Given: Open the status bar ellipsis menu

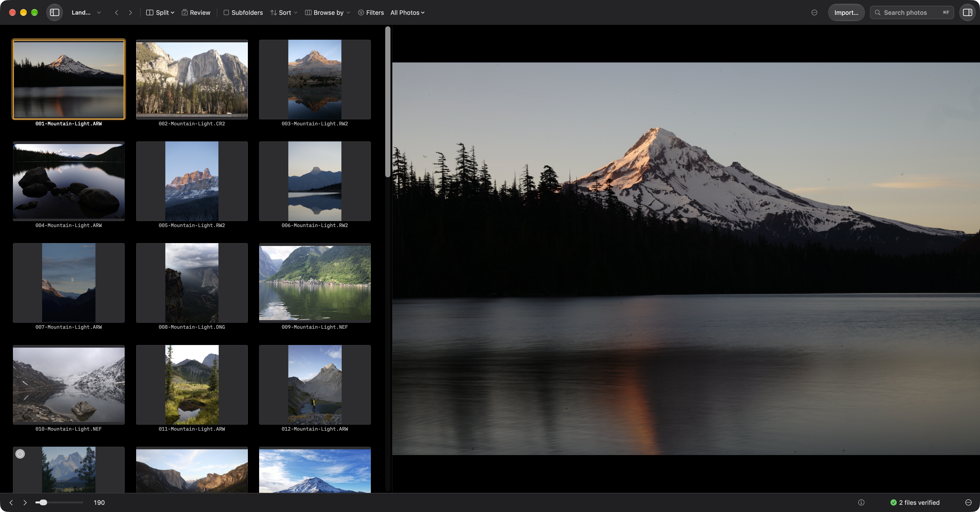Looking at the screenshot, I should 969,502.
